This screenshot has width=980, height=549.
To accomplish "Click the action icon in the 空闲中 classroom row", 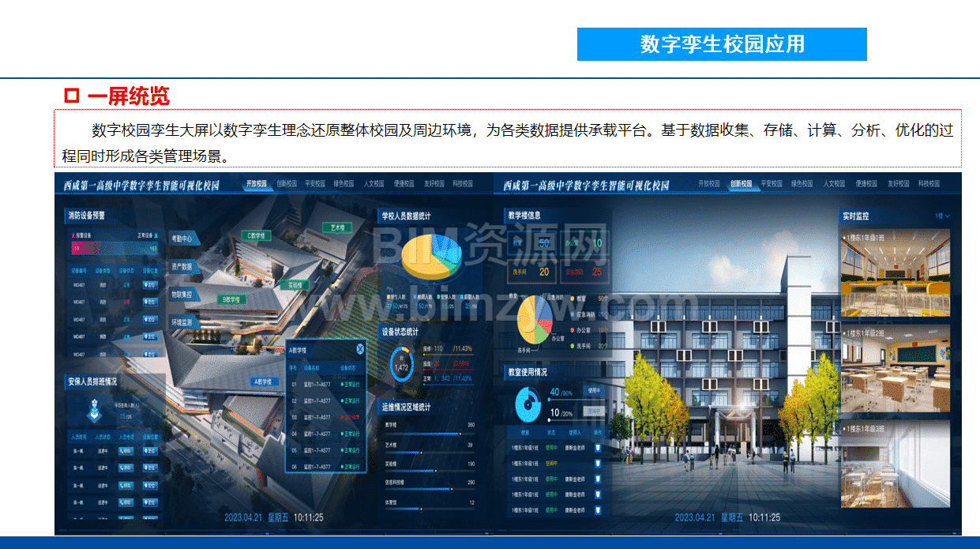I will (x=598, y=464).
